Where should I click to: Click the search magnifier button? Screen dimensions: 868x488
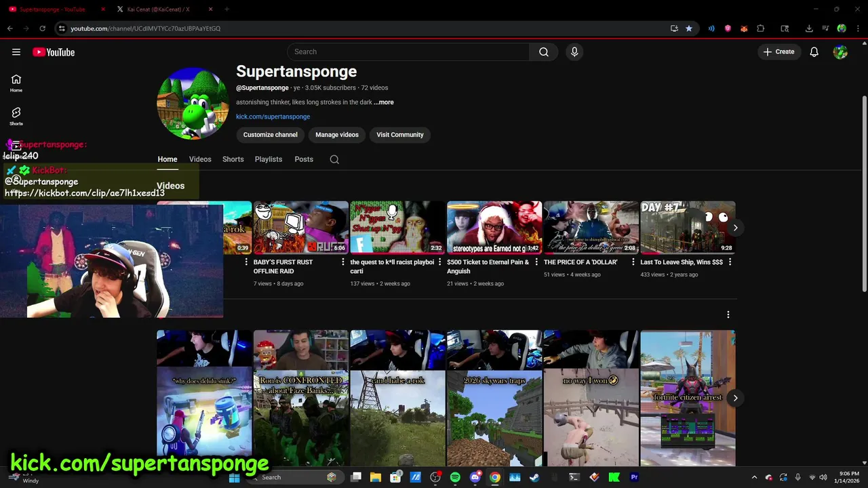pos(544,52)
